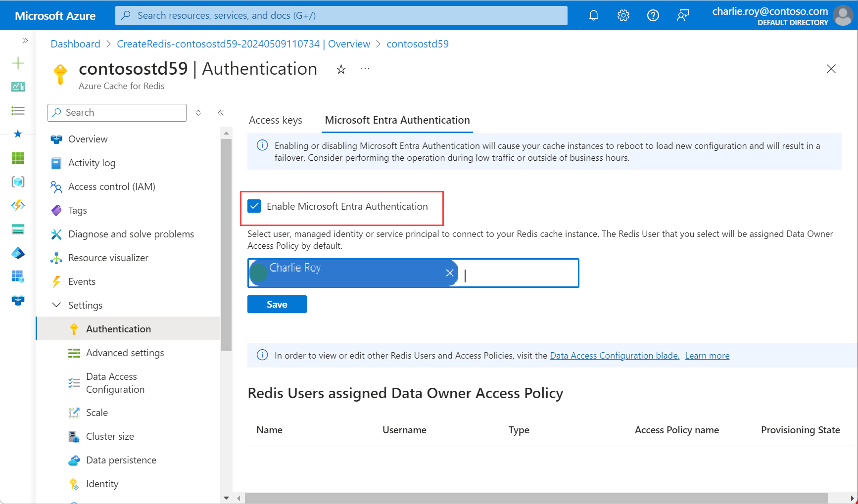The image size is (858, 504).
Task: Collapse the resource menu with the double-arrow
Action: 221,112
